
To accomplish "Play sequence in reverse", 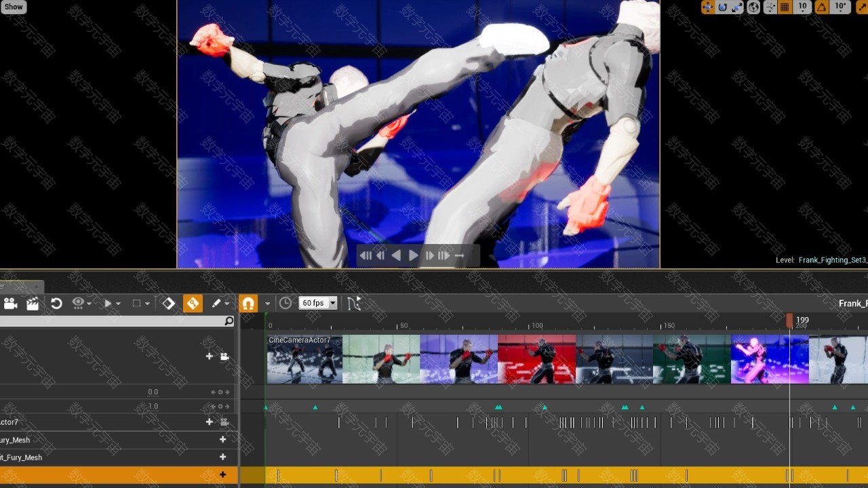I will click(x=396, y=256).
